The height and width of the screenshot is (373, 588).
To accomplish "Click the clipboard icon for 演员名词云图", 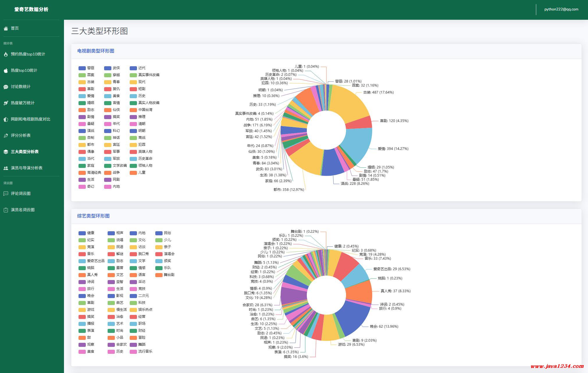I will tap(6, 210).
